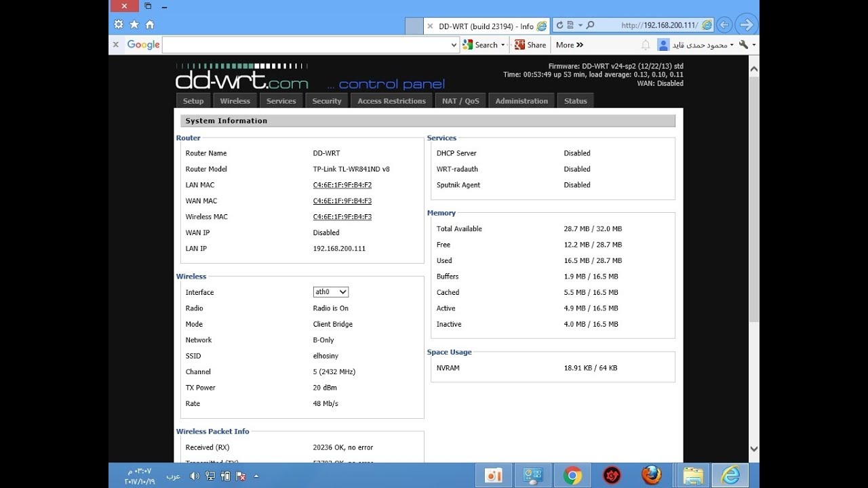The height and width of the screenshot is (488, 868).
Task: Open IE Tools gear icon
Action: click(119, 24)
